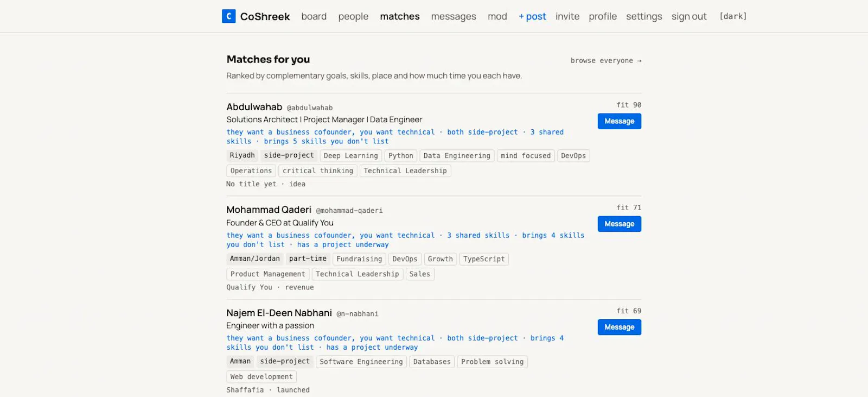Image resolution: width=868 pixels, height=397 pixels.
Task: Open Abdulwahab's profile name
Action: click(254, 107)
